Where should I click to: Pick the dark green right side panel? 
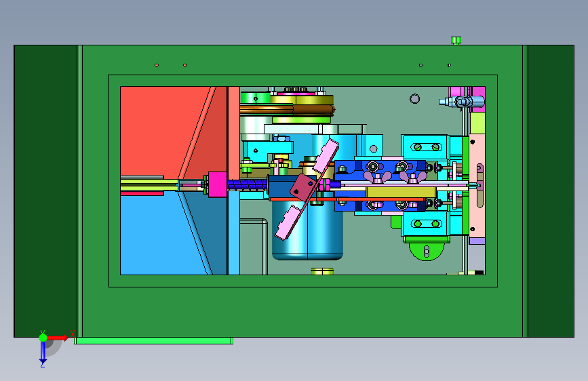pyautogui.click(x=551, y=191)
